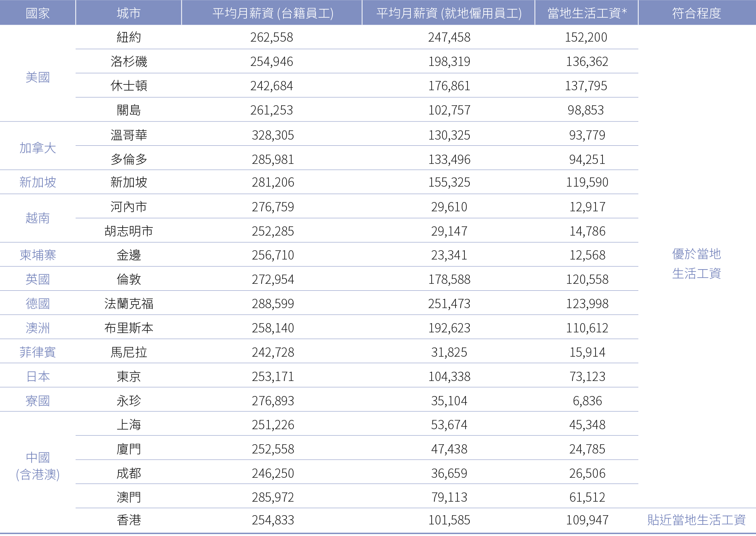Select the 寮國 country cell

click(37, 401)
